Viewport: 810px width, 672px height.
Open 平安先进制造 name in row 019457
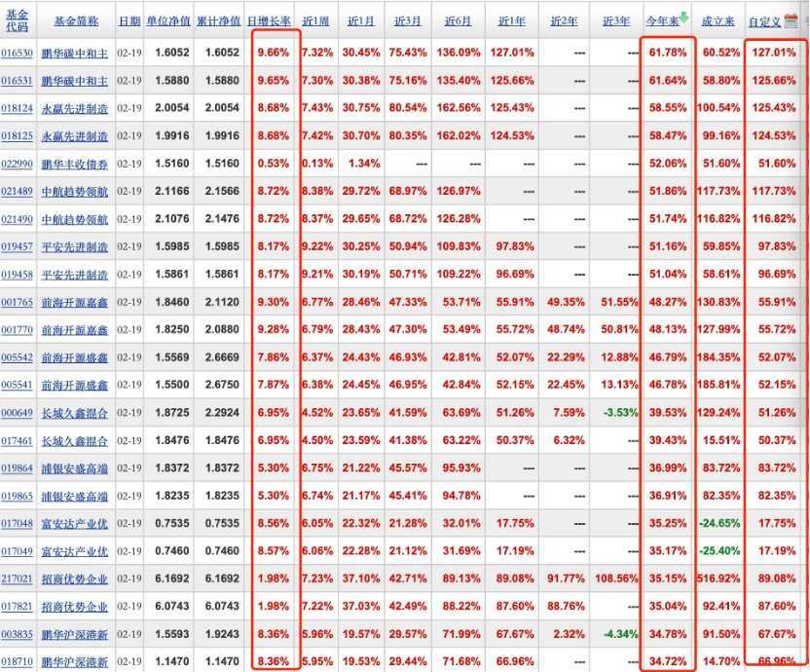click(x=75, y=246)
